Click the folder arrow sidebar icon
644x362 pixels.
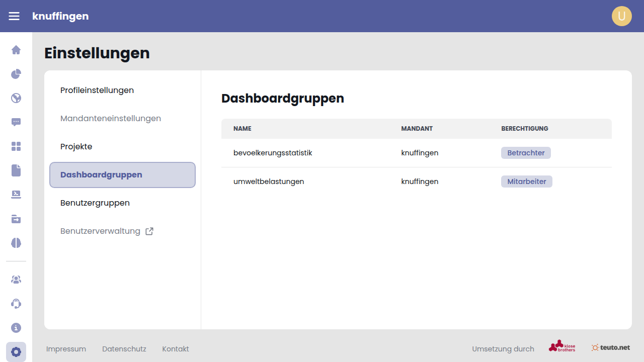pyautogui.click(x=16, y=219)
